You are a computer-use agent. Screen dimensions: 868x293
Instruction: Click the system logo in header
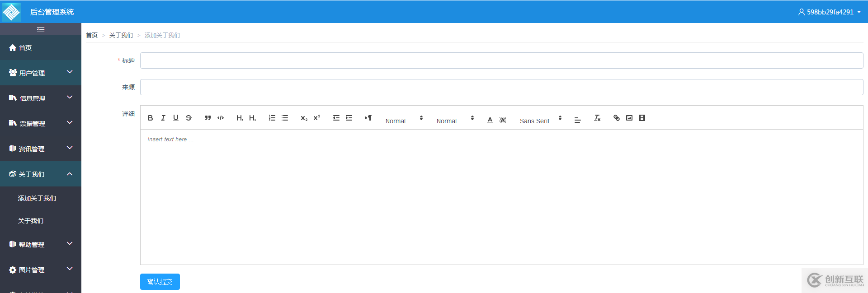pyautogui.click(x=11, y=12)
